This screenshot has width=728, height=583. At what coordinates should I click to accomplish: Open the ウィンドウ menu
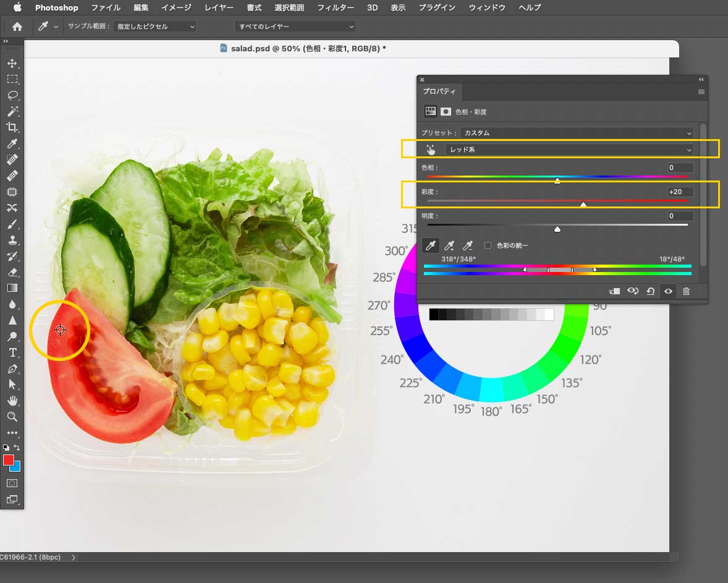(487, 7)
